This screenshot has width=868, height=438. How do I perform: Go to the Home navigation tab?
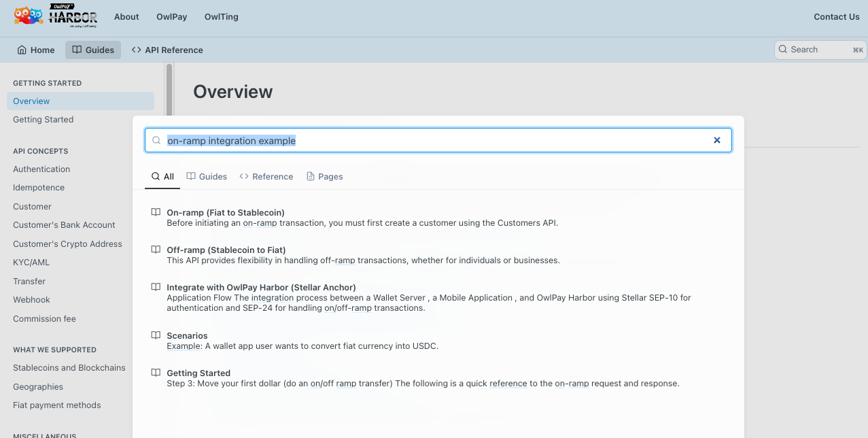click(x=36, y=50)
